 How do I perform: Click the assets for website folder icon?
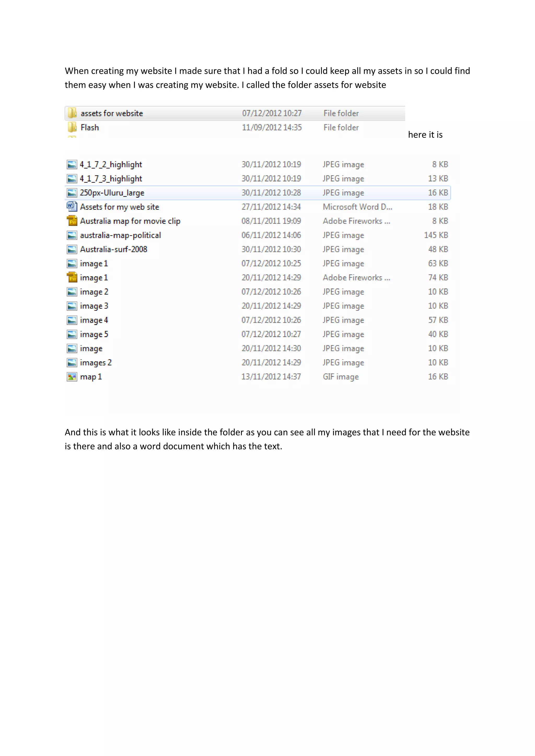pyautogui.click(x=72, y=113)
